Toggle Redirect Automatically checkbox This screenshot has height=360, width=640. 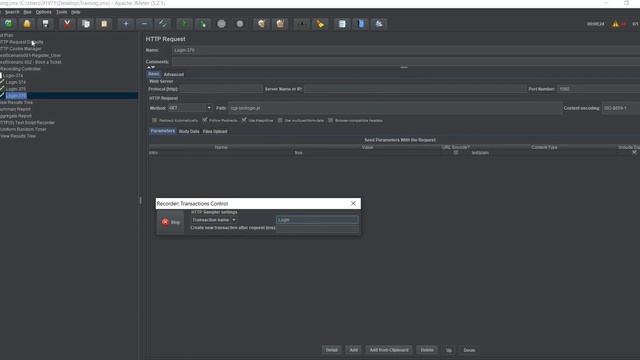[154, 120]
